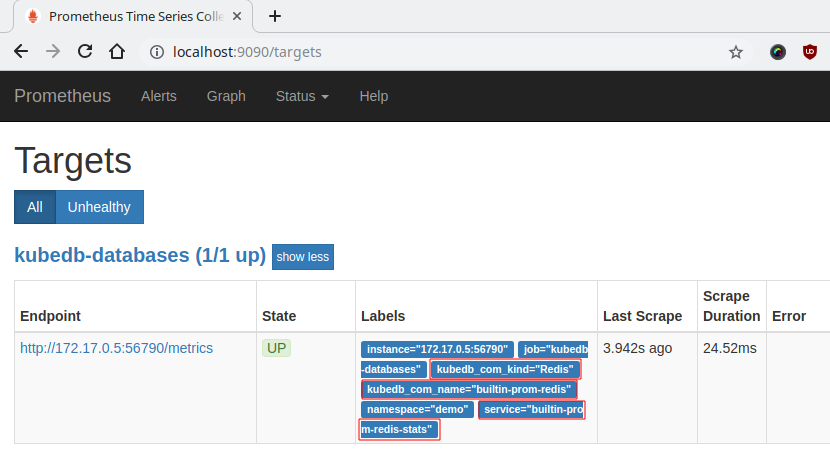The height and width of the screenshot is (456, 830).
Task: Open the Help menu item
Action: point(373,97)
